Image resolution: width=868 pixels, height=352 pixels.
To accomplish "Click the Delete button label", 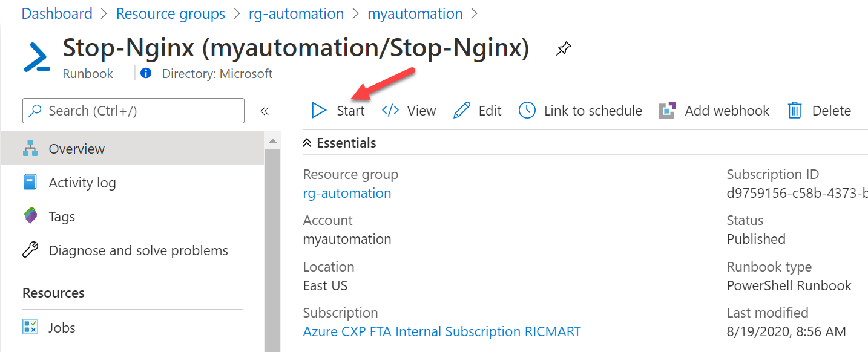I will point(832,111).
